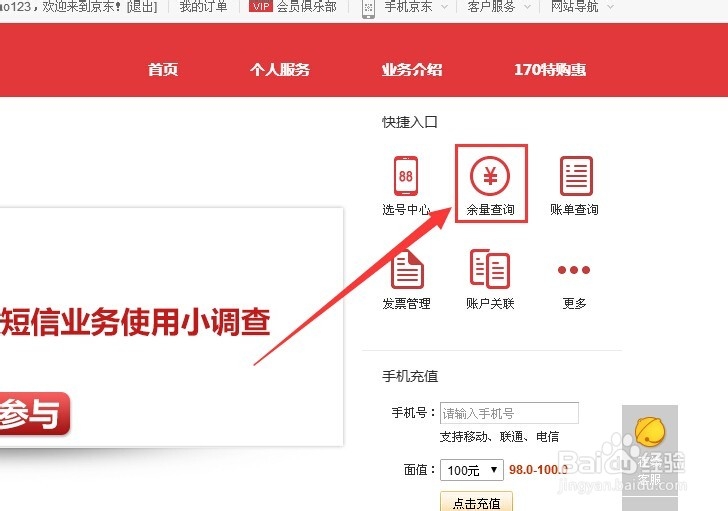Open the 选号中心 phone icon

click(x=406, y=176)
